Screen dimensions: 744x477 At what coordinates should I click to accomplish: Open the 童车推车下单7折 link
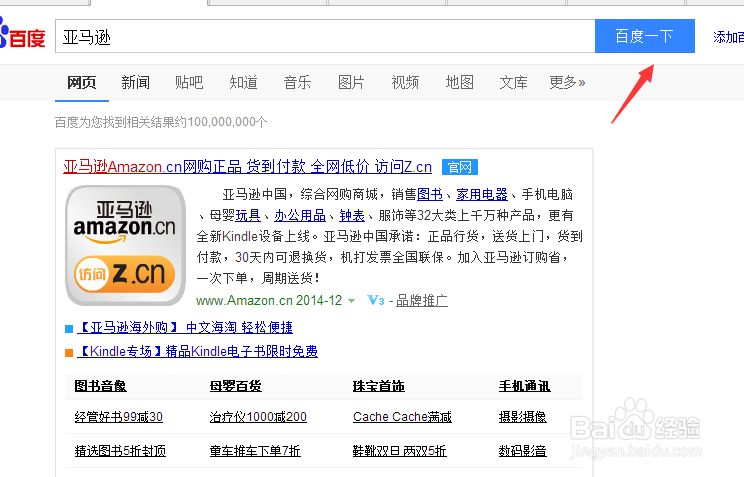[x=255, y=451]
